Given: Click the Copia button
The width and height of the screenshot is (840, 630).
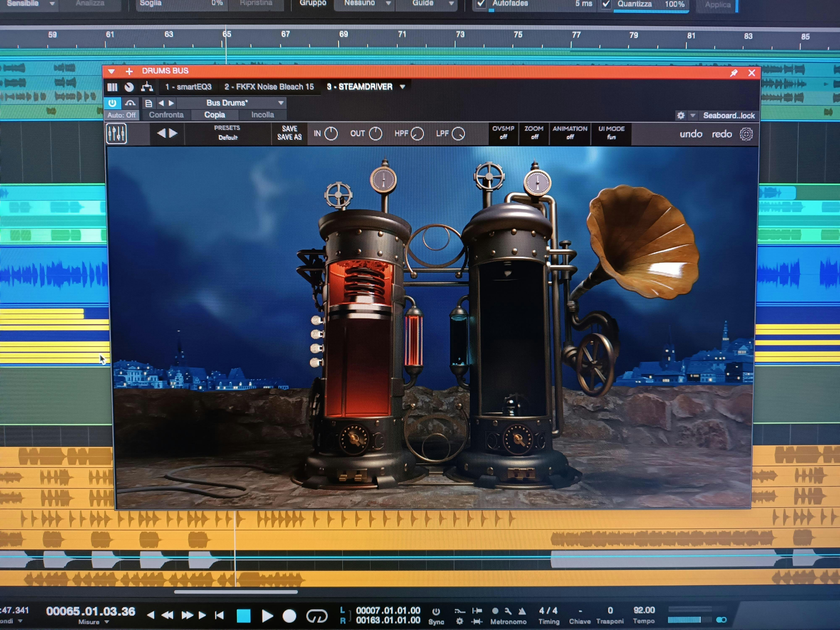Looking at the screenshot, I should (x=215, y=115).
